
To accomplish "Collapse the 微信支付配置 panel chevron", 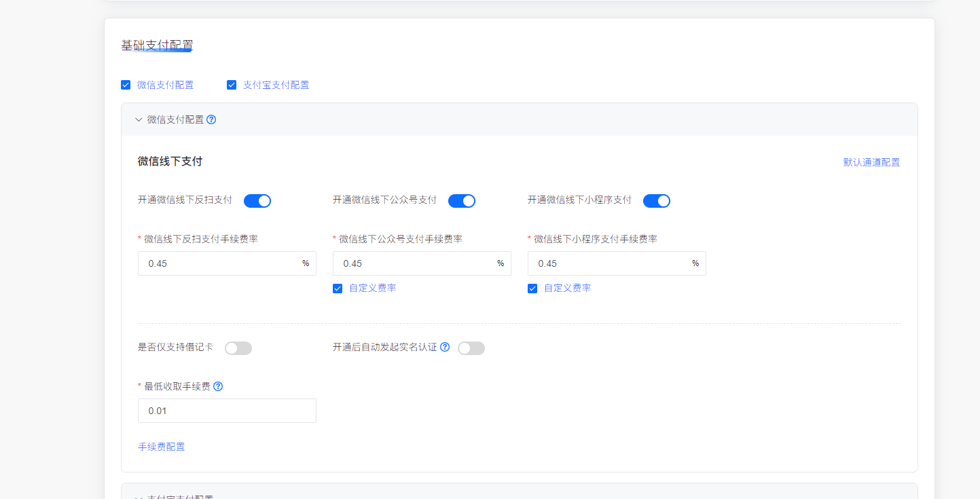I will (x=139, y=119).
